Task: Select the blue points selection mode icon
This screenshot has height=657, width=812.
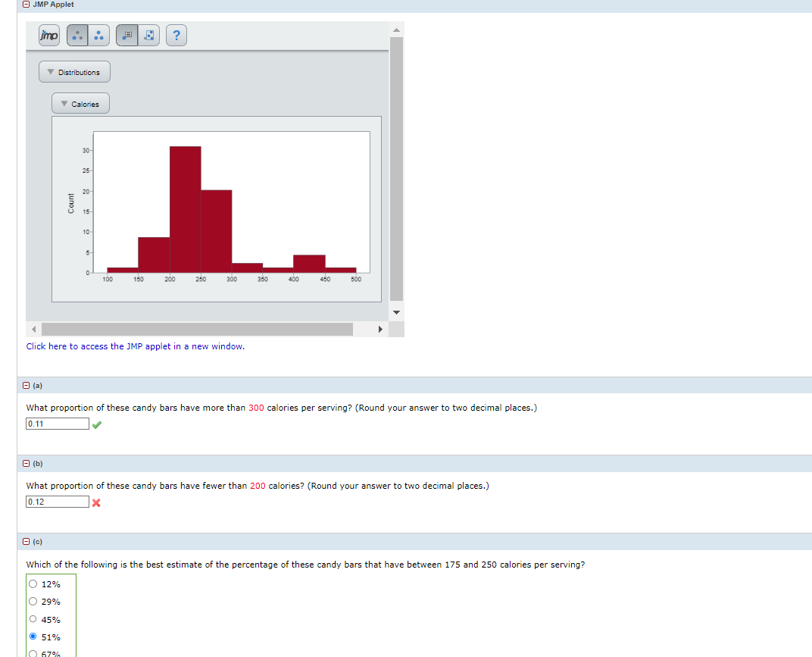Action: click(x=98, y=35)
